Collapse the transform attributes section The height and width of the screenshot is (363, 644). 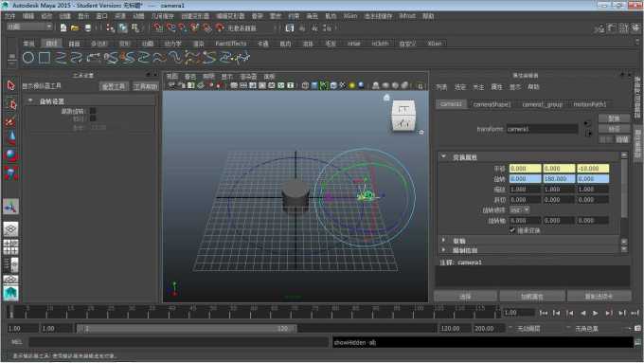pos(443,156)
